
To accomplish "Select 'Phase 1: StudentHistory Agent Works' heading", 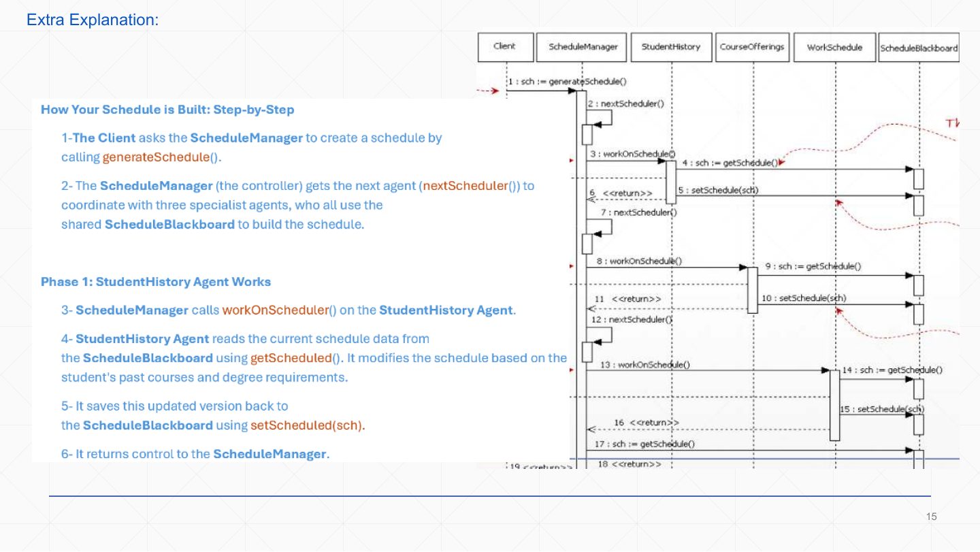I will point(156,282).
